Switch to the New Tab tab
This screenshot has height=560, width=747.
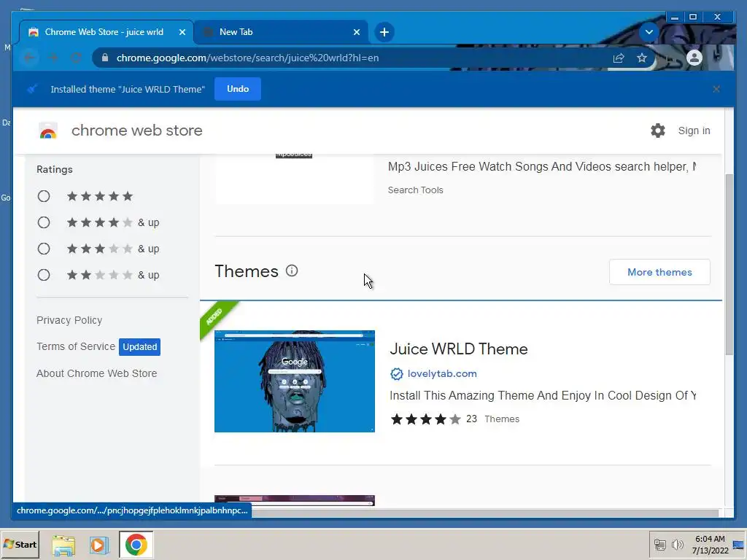(x=281, y=32)
